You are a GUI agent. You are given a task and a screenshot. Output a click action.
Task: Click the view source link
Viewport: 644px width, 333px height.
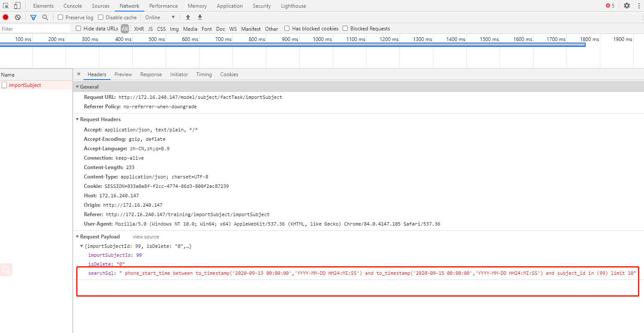pos(146,237)
